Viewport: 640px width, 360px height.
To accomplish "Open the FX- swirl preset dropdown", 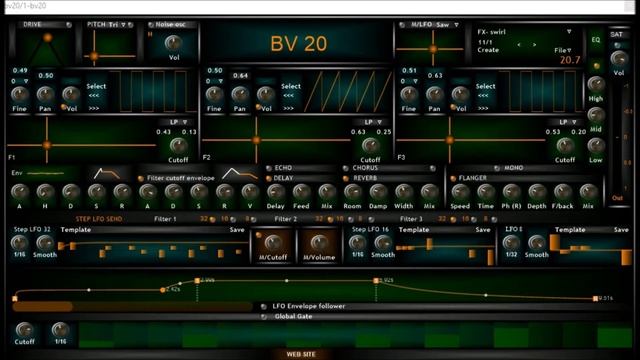I will [569, 31].
